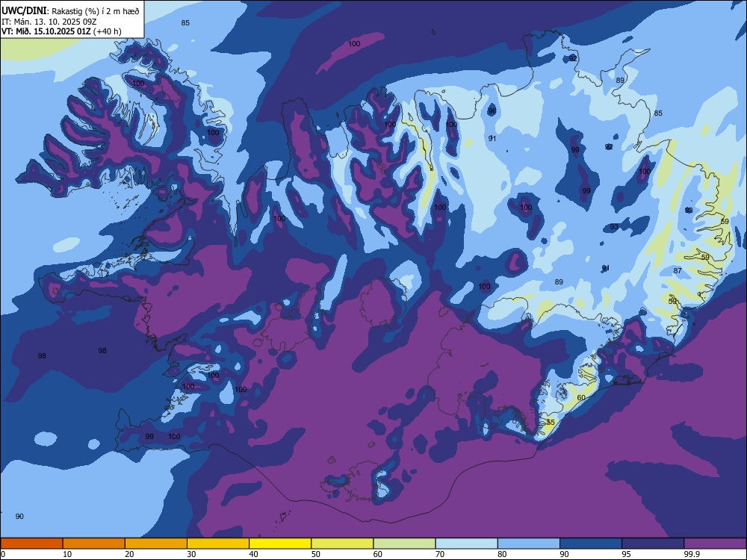The image size is (747, 560).
Task: Click the '96' humidity value on the map
Action: tap(492, 111)
